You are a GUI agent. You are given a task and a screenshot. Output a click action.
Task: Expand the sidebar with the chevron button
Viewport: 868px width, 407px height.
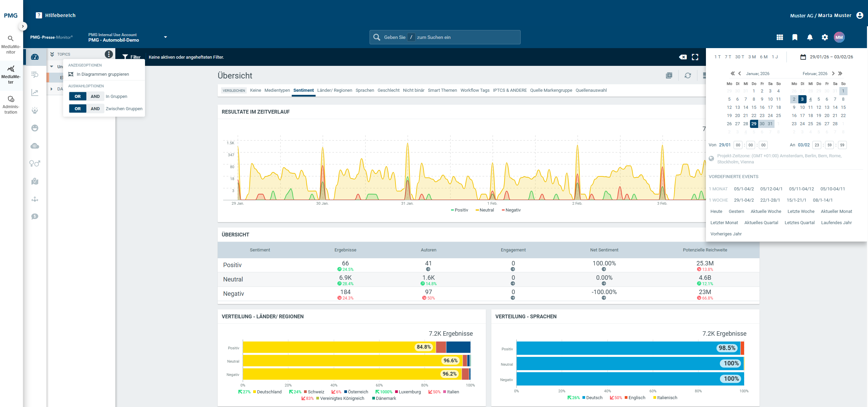(23, 26)
